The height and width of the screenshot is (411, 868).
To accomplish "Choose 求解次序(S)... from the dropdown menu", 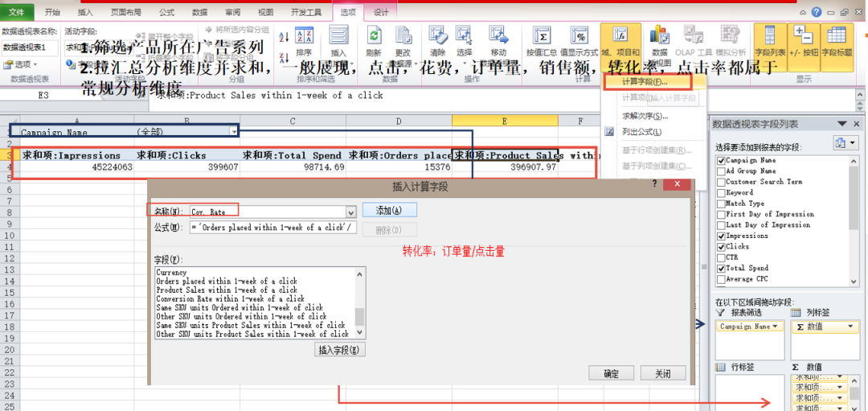I will (645, 117).
